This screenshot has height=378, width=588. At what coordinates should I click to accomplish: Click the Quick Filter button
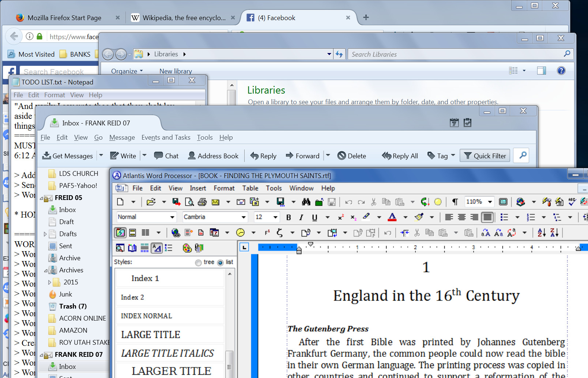[485, 156]
